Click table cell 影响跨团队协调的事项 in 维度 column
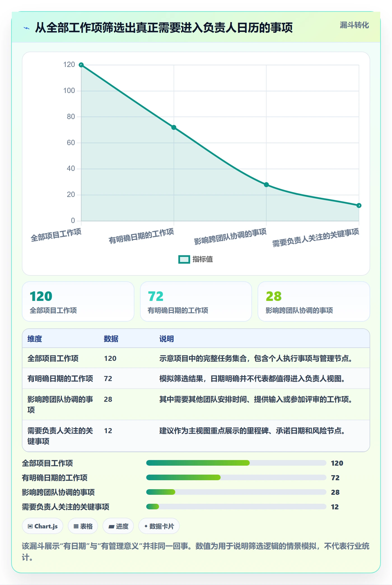Viewport: 392px width, 585px height. click(x=60, y=404)
